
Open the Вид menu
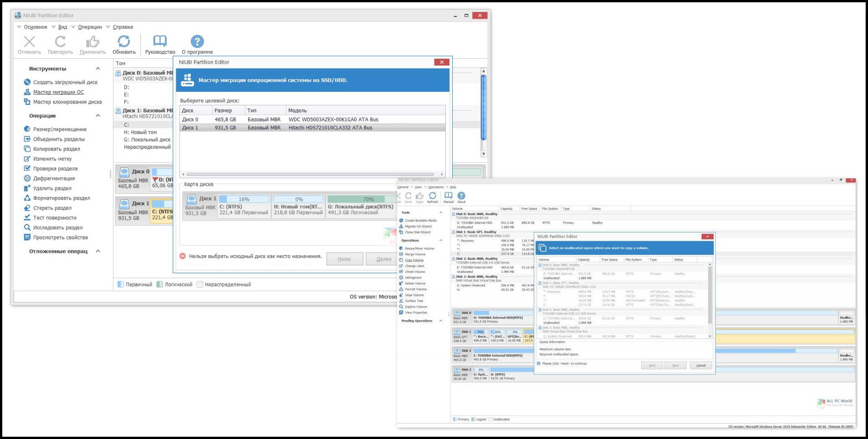[62, 27]
